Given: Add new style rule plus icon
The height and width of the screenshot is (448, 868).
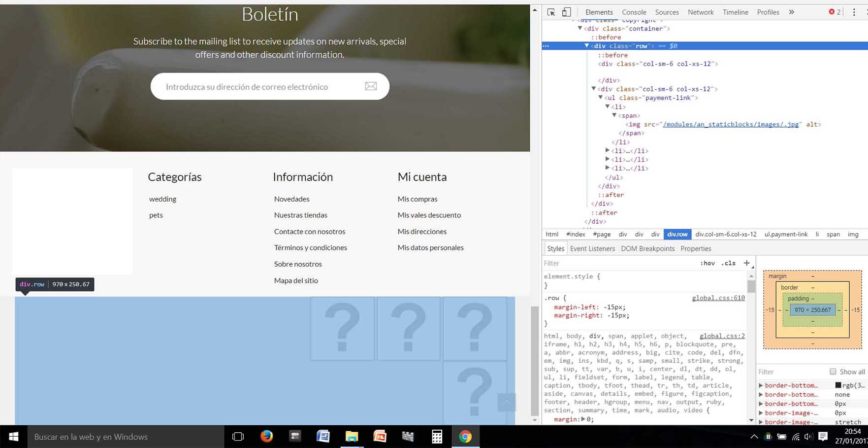Looking at the screenshot, I should pyautogui.click(x=746, y=263).
